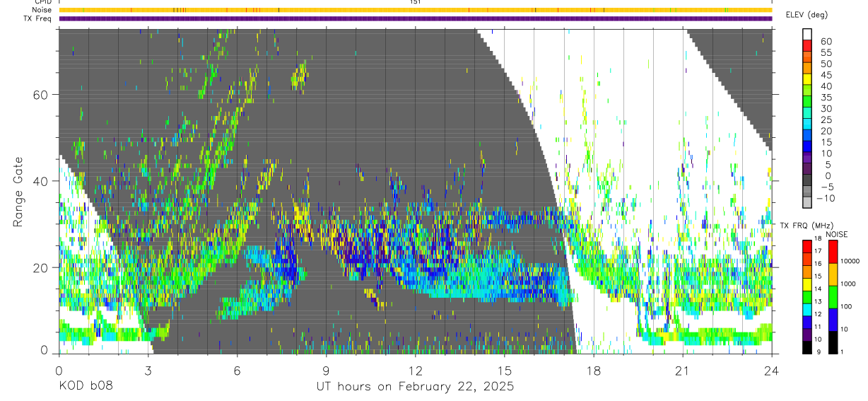Click the x-axis tick label '9'
868x401 pixels.
point(327,370)
